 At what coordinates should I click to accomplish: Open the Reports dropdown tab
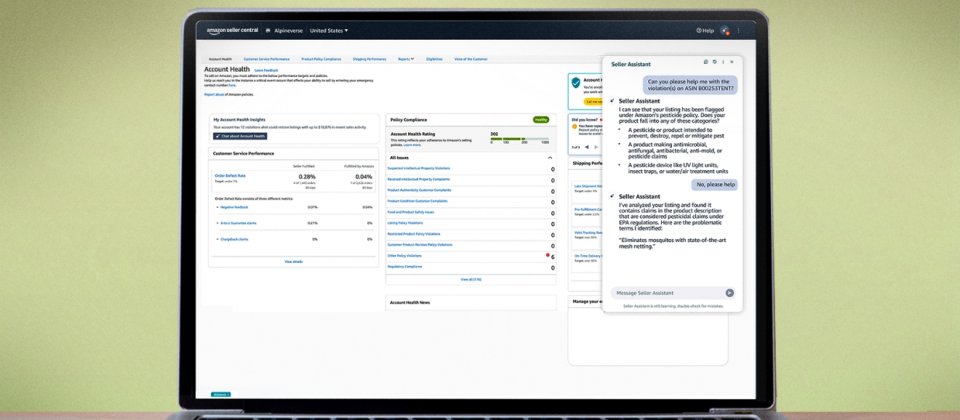tap(406, 59)
